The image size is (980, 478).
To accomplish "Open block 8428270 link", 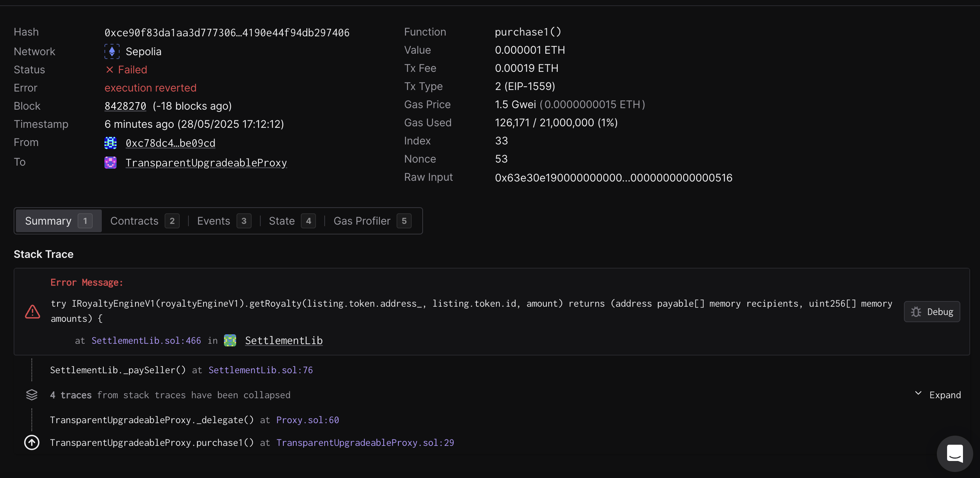I will pos(125,106).
